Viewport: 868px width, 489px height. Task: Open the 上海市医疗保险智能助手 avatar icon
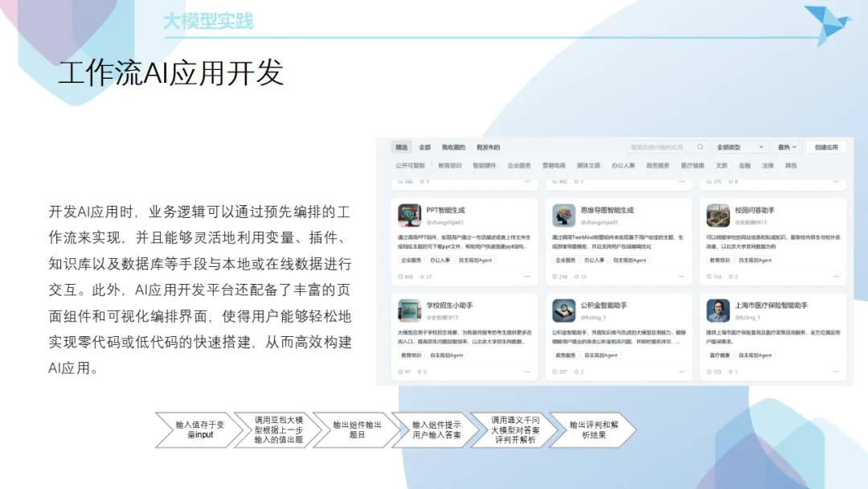pos(718,310)
